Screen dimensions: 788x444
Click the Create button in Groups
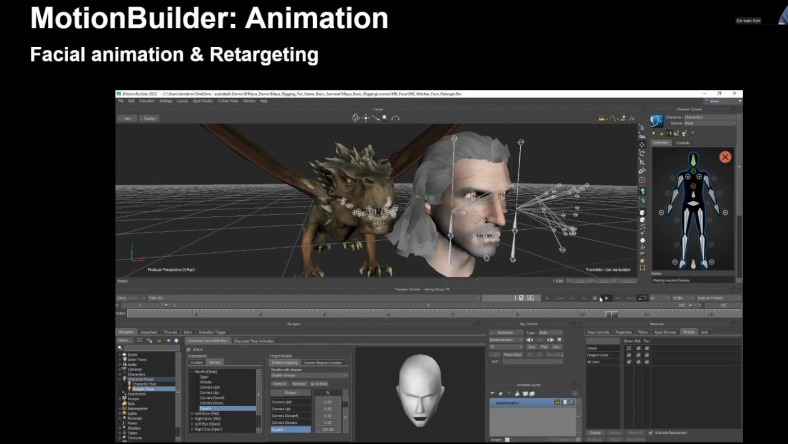[x=596, y=432]
